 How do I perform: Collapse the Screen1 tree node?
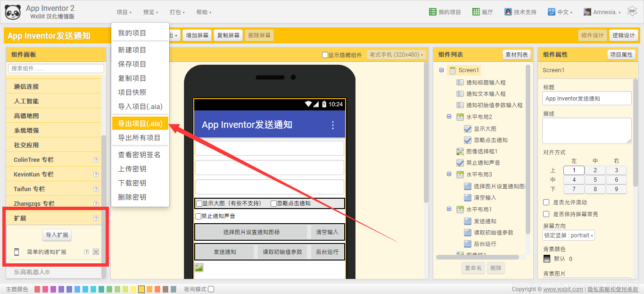[x=441, y=70]
